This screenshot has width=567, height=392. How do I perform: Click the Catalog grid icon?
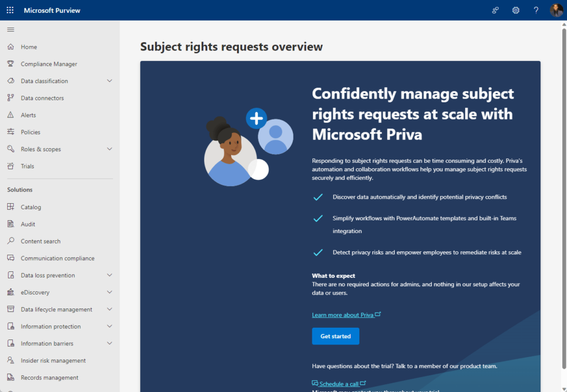point(11,207)
